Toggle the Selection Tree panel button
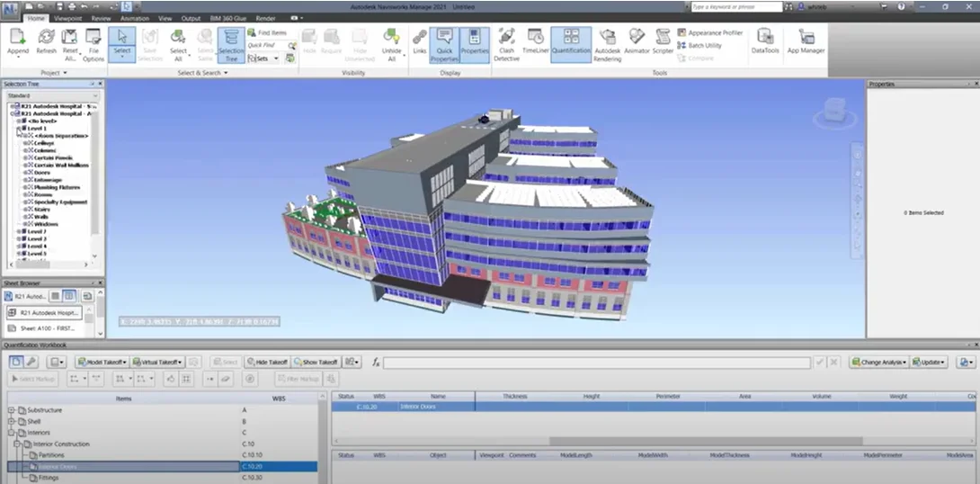980x484 pixels. coord(231,45)
